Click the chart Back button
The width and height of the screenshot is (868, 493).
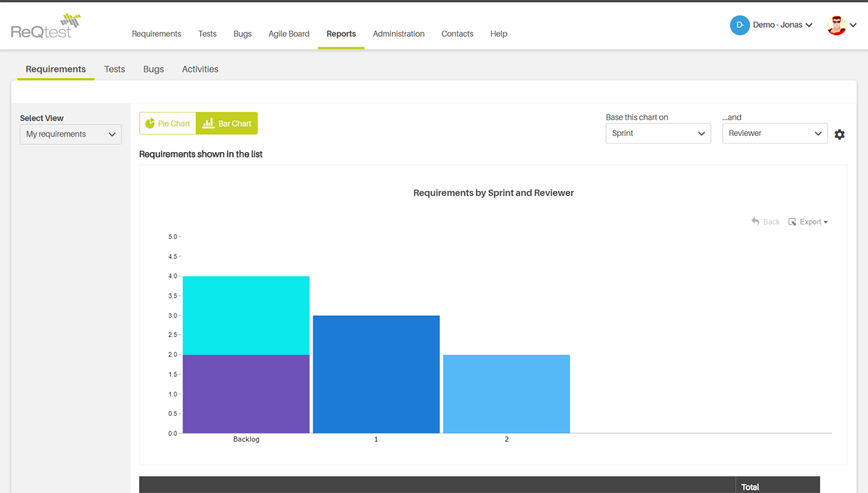(765, 222)
